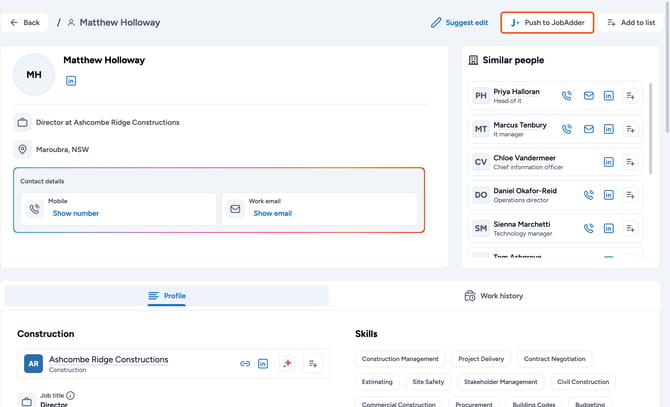Click Civil Construction skill tag

click(x=583, y=382)
